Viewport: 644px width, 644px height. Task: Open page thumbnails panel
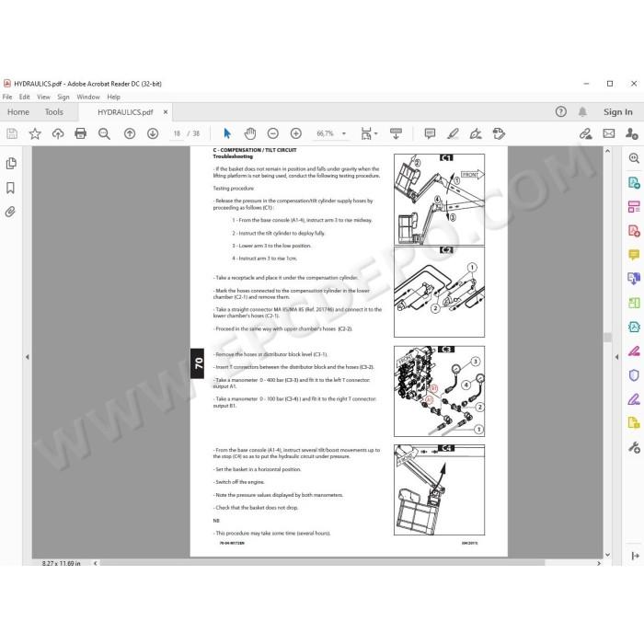(x=11, y=164)
